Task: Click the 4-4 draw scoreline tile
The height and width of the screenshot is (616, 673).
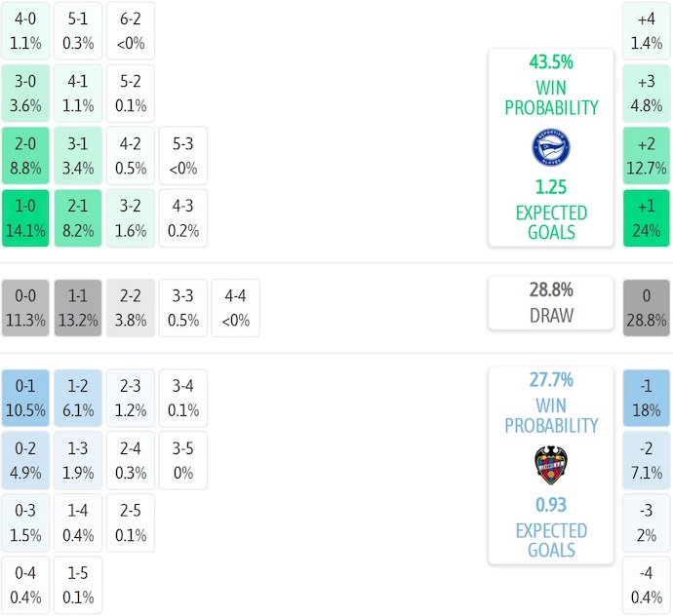Action: (x=236, y=308)
